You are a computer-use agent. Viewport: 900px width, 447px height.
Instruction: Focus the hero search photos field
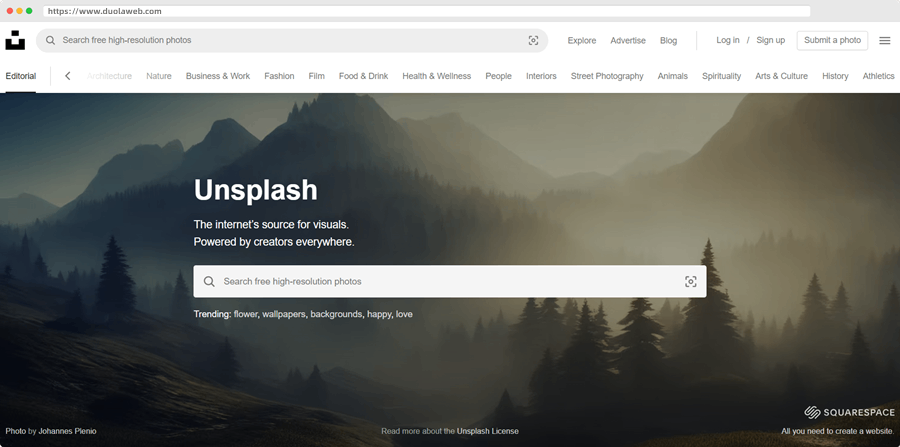[x=449, y=281]
